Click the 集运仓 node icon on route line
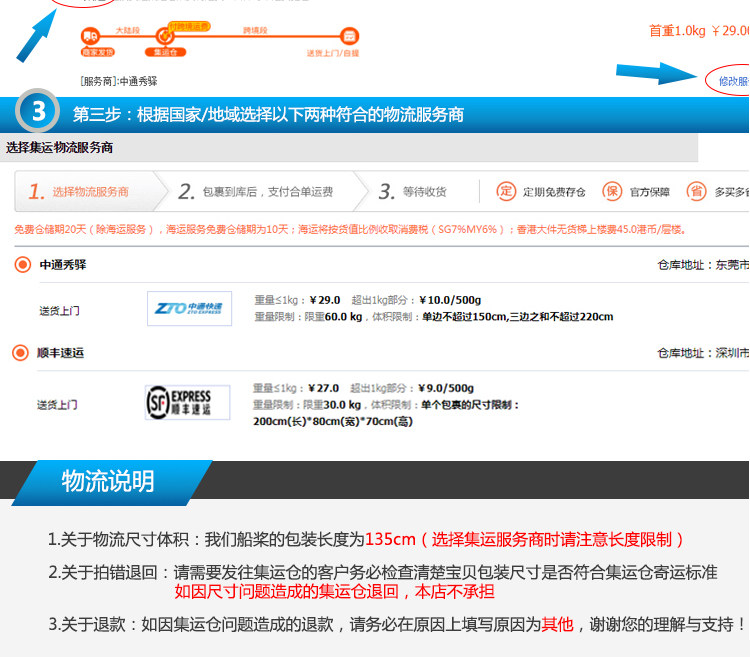The image size is (750, 657). (165, 36)
